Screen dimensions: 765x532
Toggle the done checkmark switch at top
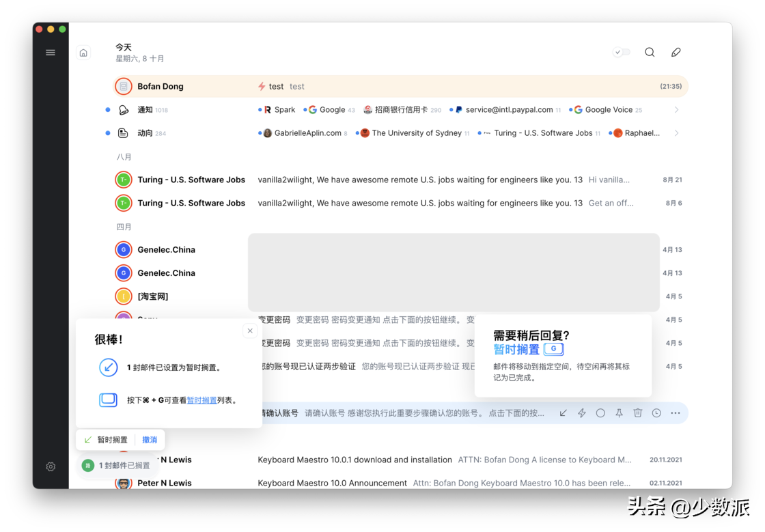pos(622,52)
